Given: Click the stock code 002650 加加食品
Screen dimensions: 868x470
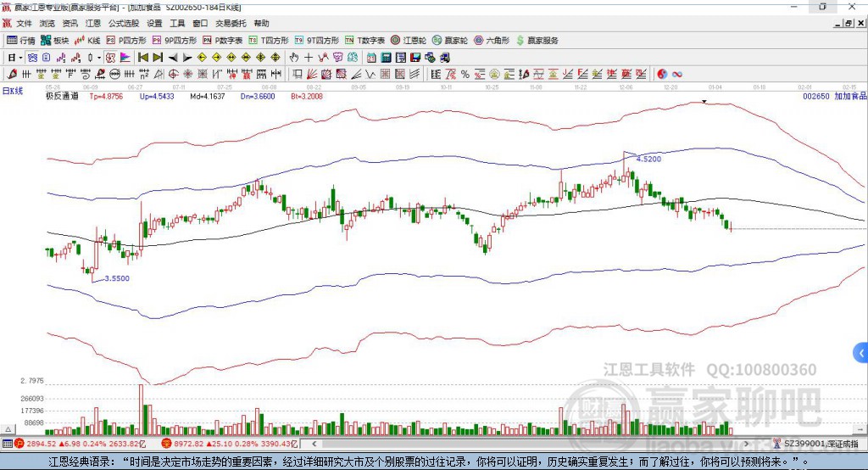Looking at the screenshot, I should [x=835, y=96].
